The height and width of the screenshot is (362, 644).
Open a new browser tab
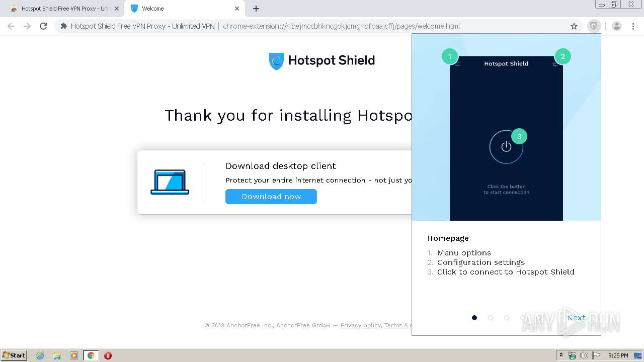(256, 9)
